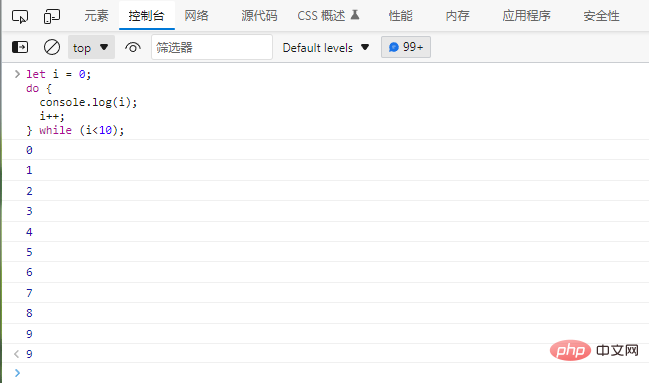
Task: Open the 安全性 tab
Action: [601, 16]
